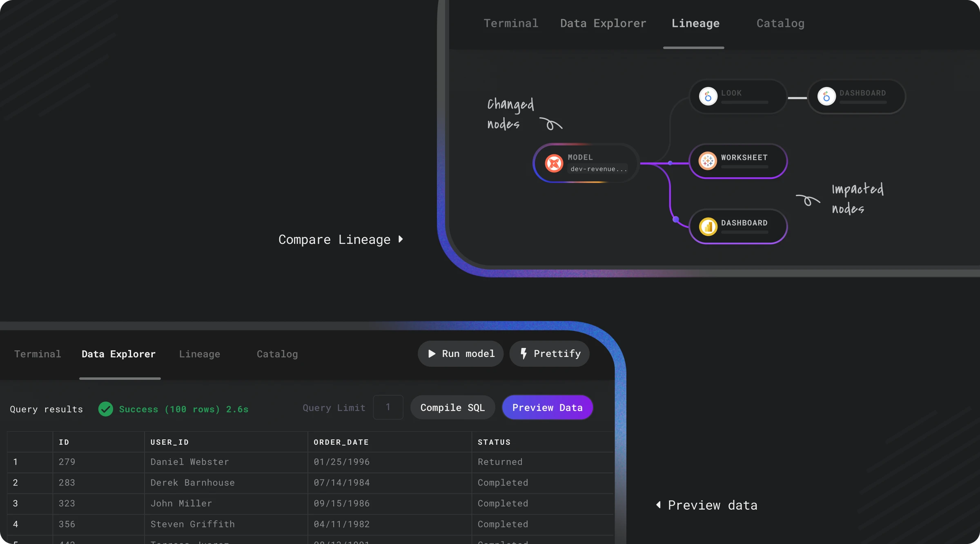Select the Daniel Webster table row
980x544 pixels.
click(x=189, y=462)
